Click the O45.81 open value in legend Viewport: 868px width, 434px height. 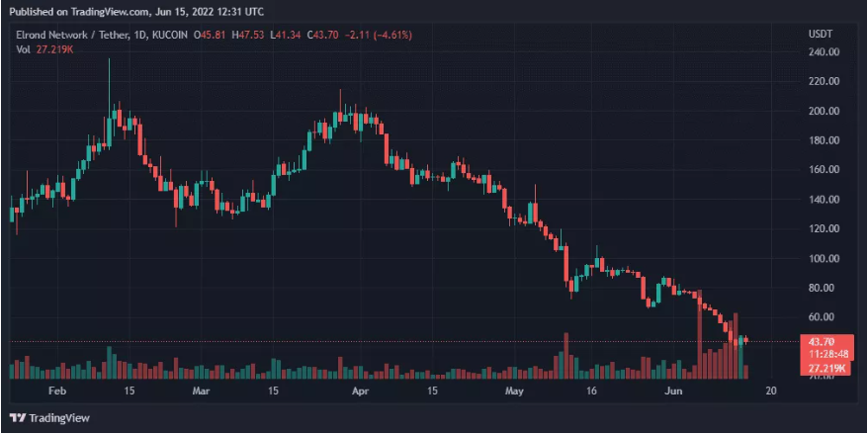pyautogui.click(x=208, y=36)
